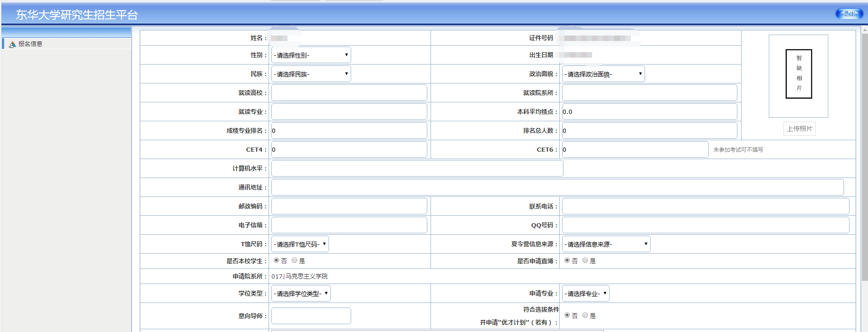The image size is (868, 332).
Task: Click the 上传照片 upload photo button
Action: tap(799, 129)
